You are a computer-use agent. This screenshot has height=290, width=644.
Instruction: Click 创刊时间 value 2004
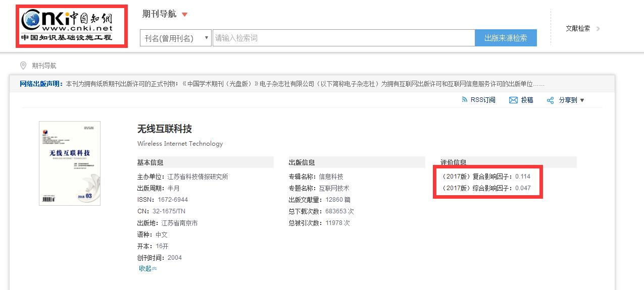[174, 258]
